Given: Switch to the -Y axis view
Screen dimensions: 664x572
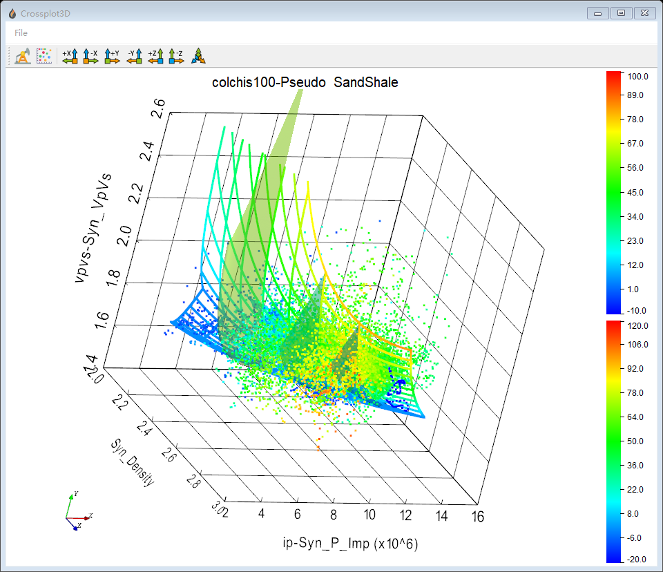Looking at the screenshot, I should (x=134, y=56).
